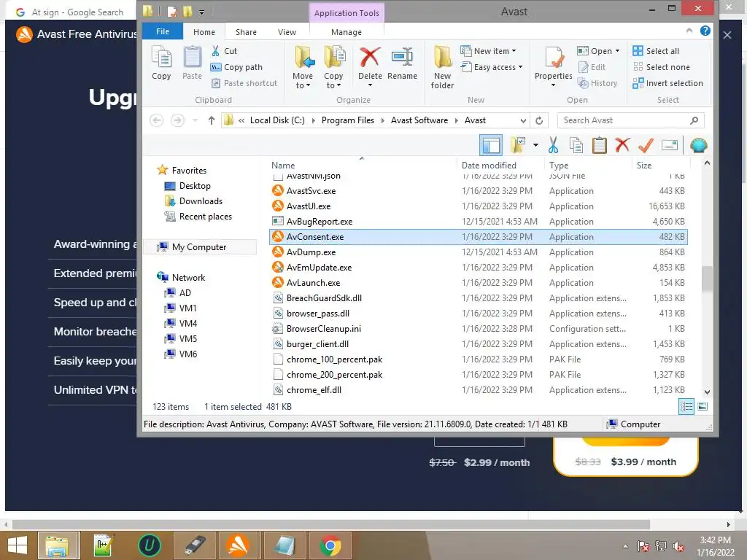The image size is (747, 560).
Task: Open the Easy access dropdown
Action: [x=492, y=67]
